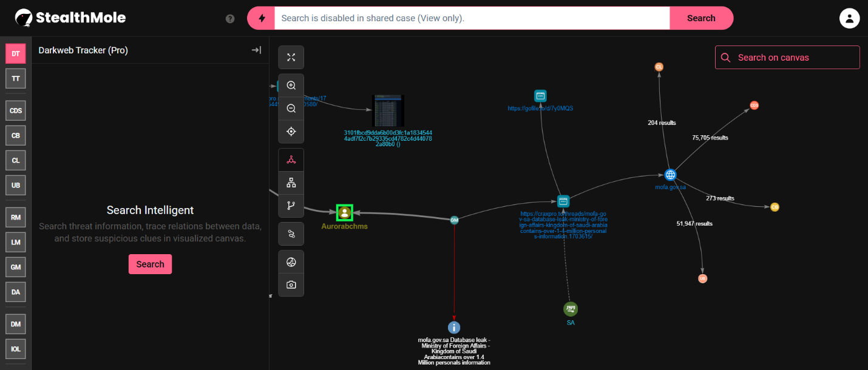Open the chart statistics icon
Viewport: 868px width, 370px height.
(291, 262)
